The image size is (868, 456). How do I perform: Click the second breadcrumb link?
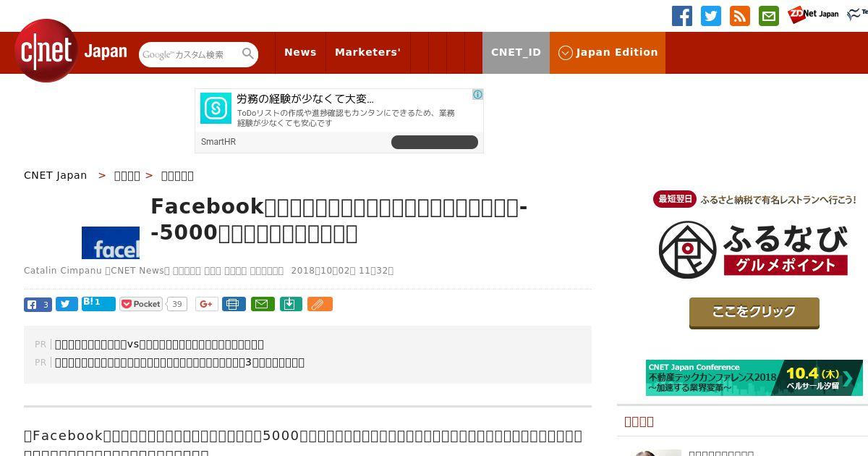pos(127,175)
